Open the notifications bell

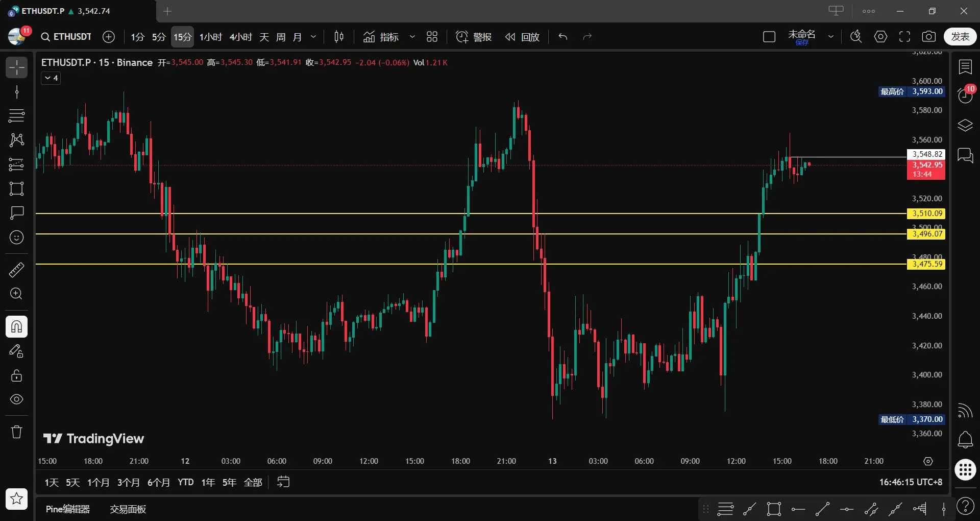point(965,440)
